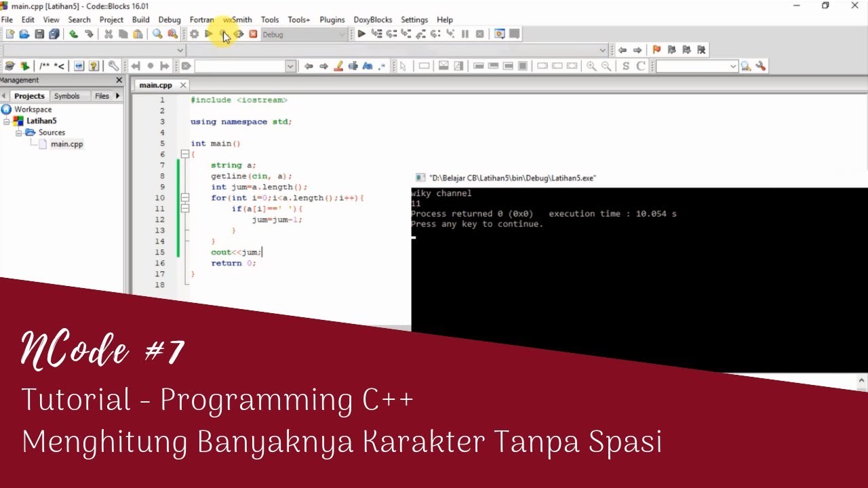Open the Debug menu
The height and width of the screenshot is (488, 868).
[x=170, y=20]
